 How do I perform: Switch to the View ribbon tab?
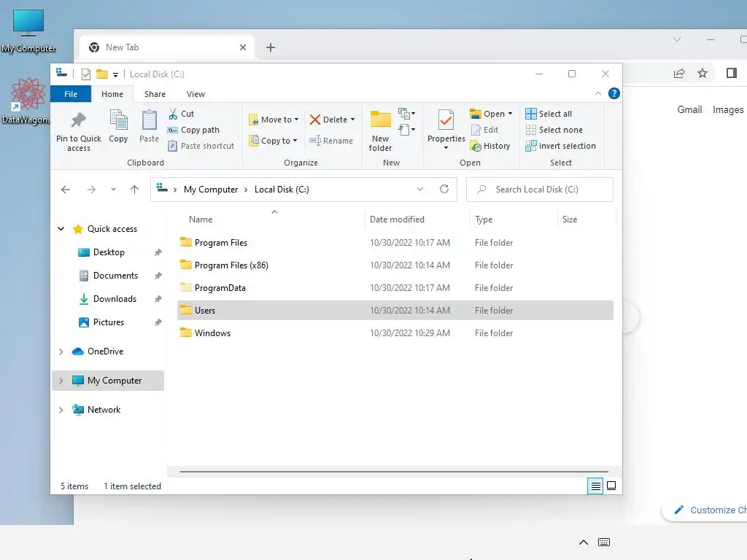pos(196,94)
